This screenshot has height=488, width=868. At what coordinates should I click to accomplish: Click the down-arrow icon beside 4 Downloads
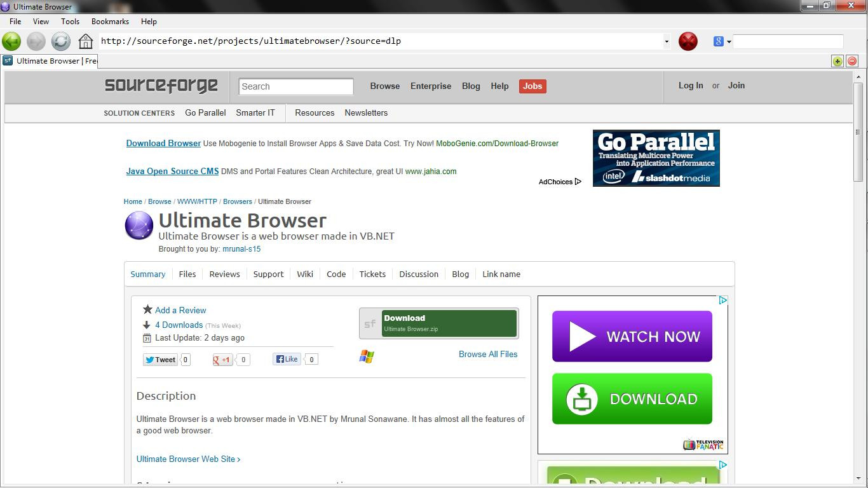coord(147,325)
